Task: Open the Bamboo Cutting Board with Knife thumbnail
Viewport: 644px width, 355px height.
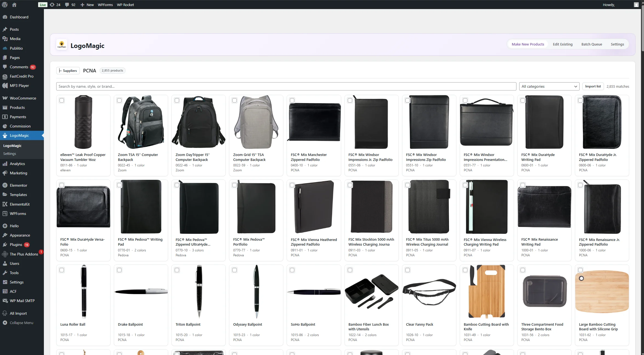Action: [487, 291]
